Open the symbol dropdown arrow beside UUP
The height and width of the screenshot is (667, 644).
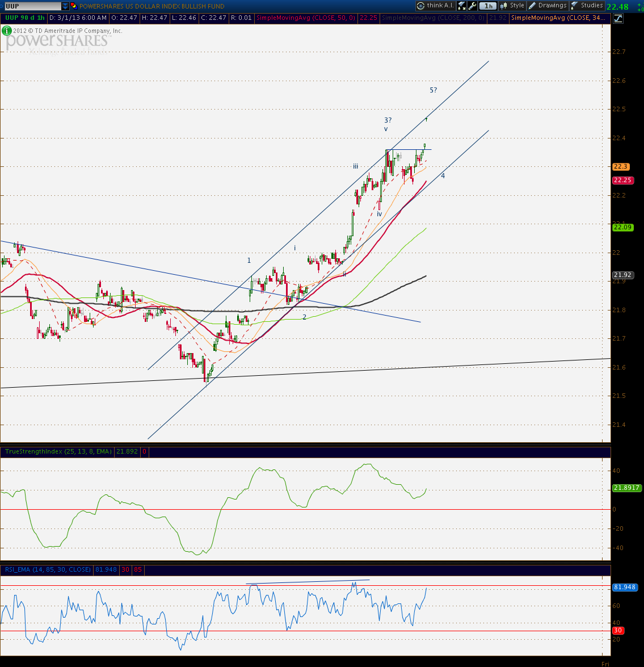click(x=65, y=6)
